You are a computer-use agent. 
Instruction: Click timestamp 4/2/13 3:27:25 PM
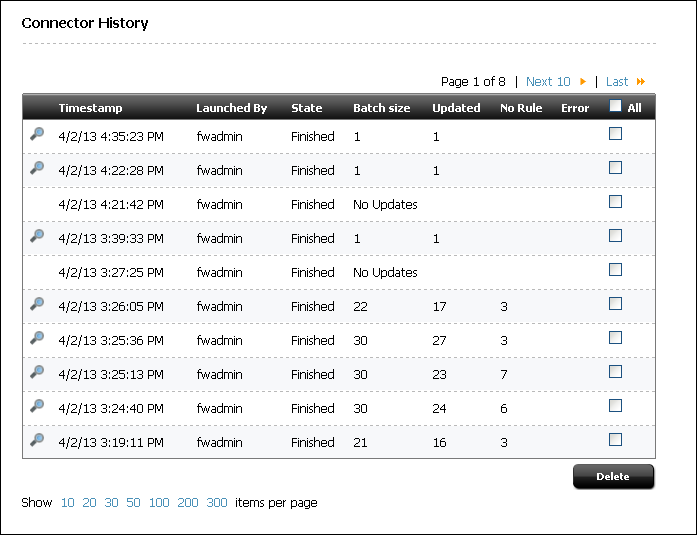(111, 272)
